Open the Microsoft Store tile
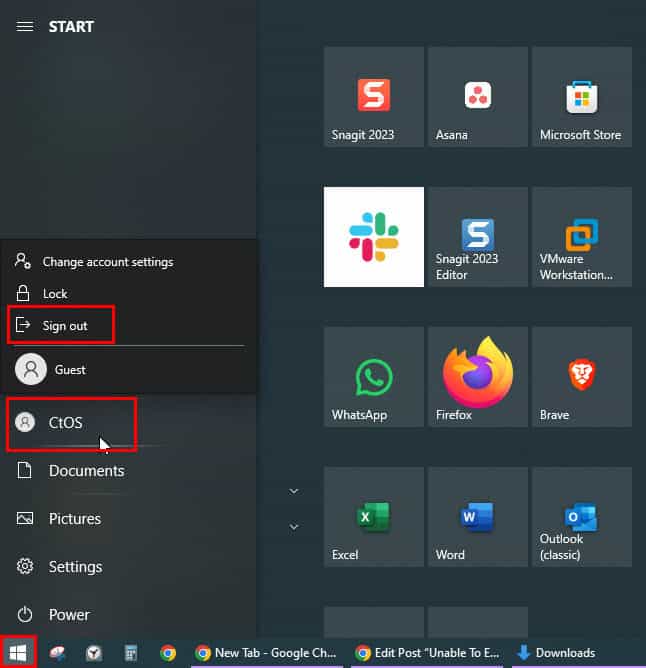Image resolution: width=646 pixels, height=668 pixels. point(582,97)
